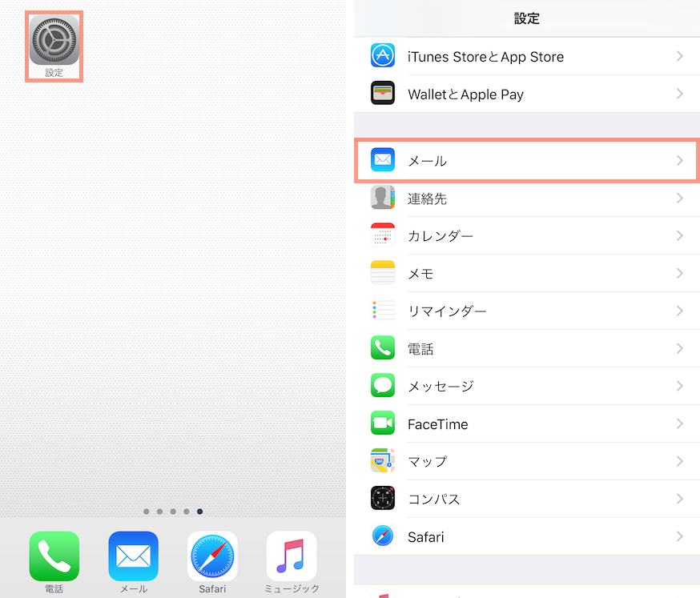Tap the 設定 title in navigation bar

coord(527,18)
